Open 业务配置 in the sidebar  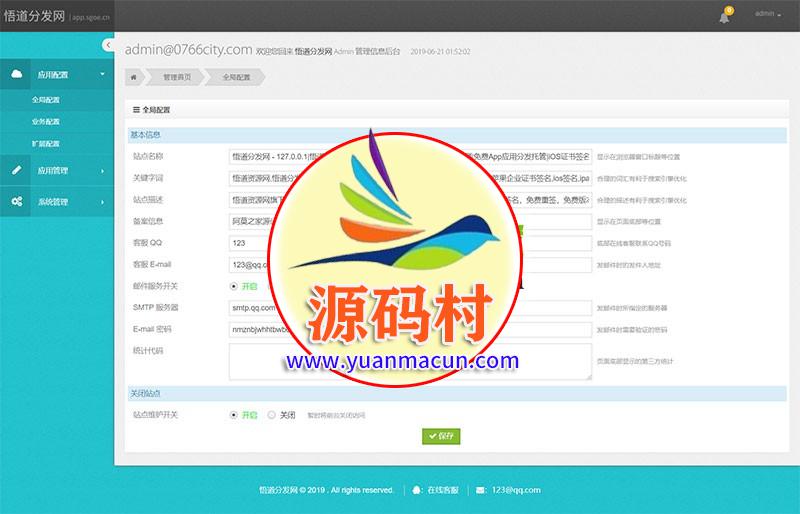pos(46,122)
